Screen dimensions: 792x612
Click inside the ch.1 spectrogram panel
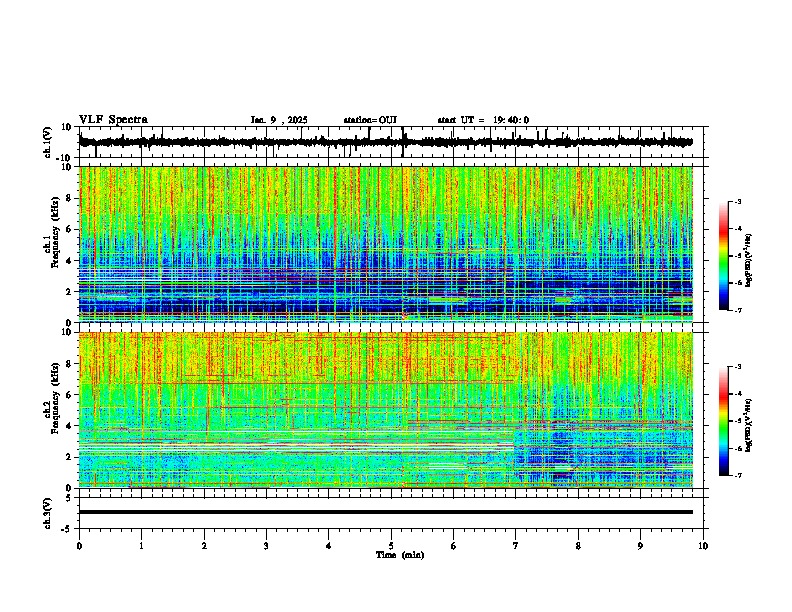(386, 244)
